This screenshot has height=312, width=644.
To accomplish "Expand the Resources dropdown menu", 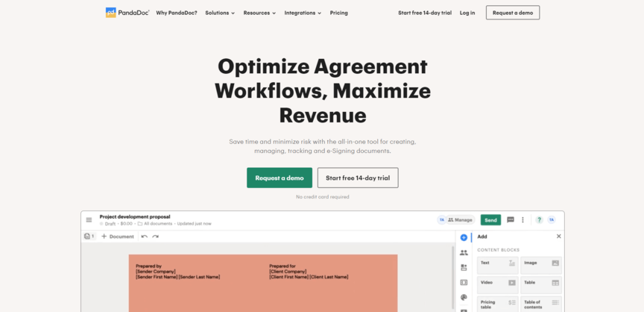I will 259,13.
